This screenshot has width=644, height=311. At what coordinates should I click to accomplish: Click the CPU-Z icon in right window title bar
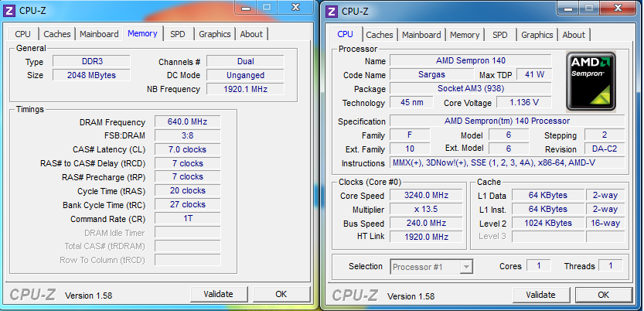[332, 11]
